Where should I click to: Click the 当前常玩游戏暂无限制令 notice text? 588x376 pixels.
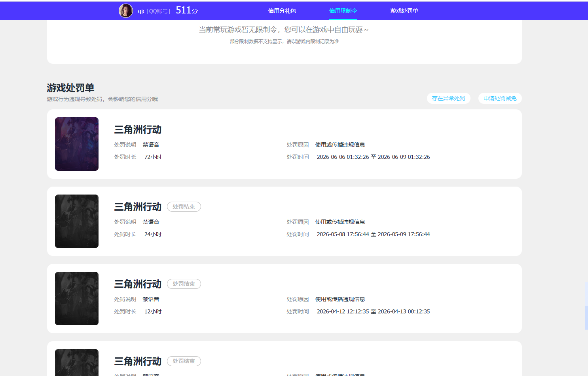(x=284, y=30)
